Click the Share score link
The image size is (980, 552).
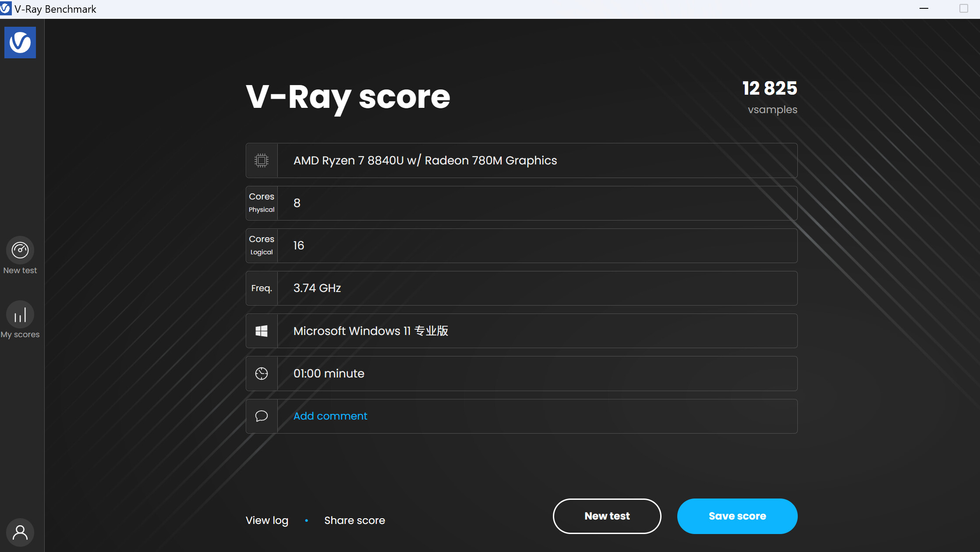pos(354,520)
